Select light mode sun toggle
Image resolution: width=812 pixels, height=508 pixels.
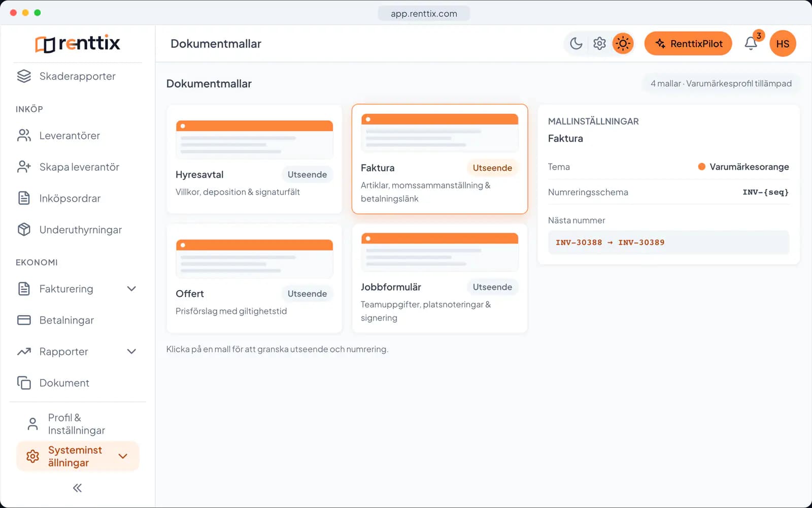point(623,44)
